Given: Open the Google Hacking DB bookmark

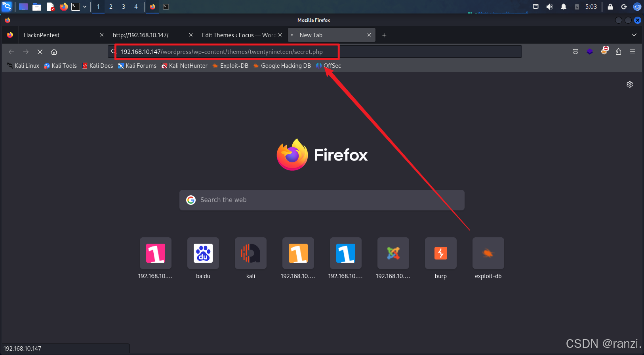Looking at the screenshot, I should (282, 66).
